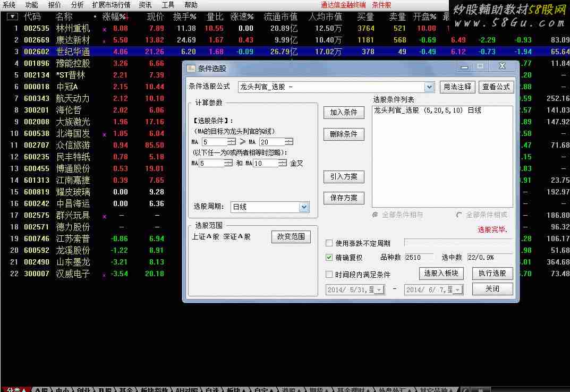570x392 pixels.
Task: Click the 执行选股 button
Action: tap(492, 274)
